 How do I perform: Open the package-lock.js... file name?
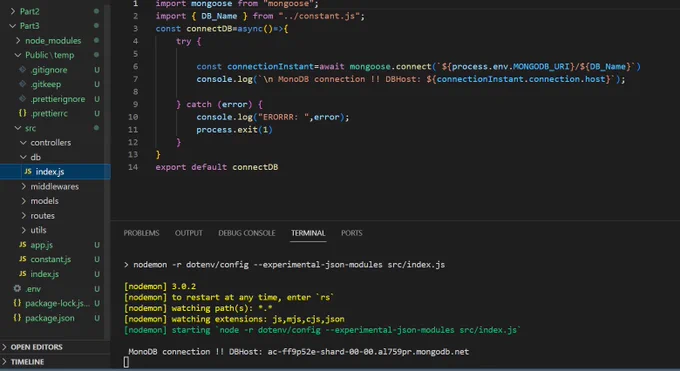click(57, 303)
